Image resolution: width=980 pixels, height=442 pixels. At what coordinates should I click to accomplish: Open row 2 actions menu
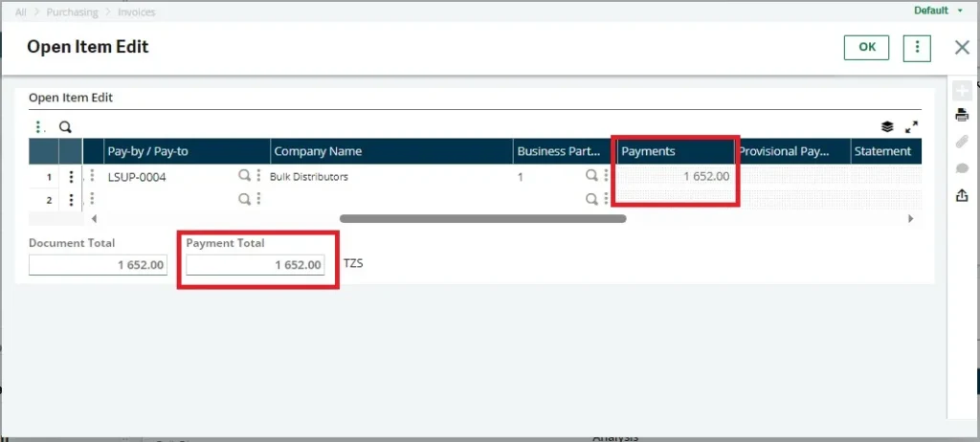point(71,199)
